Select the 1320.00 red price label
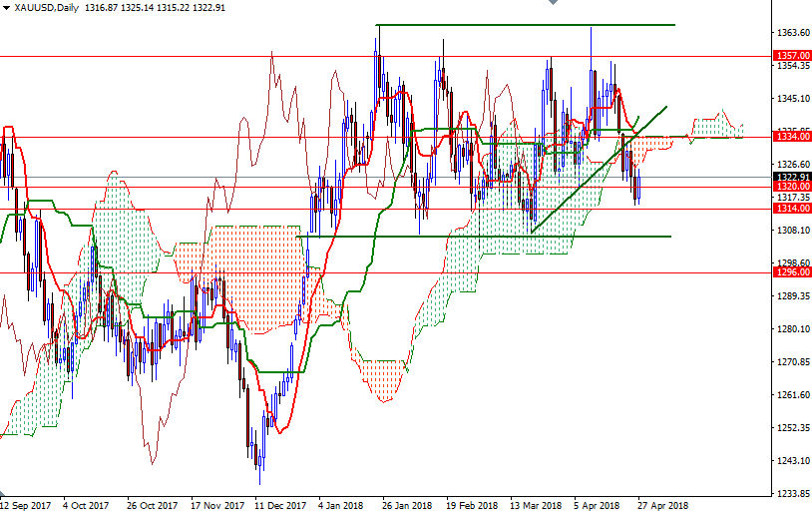 pyautogui.click(x=792, y=187)
